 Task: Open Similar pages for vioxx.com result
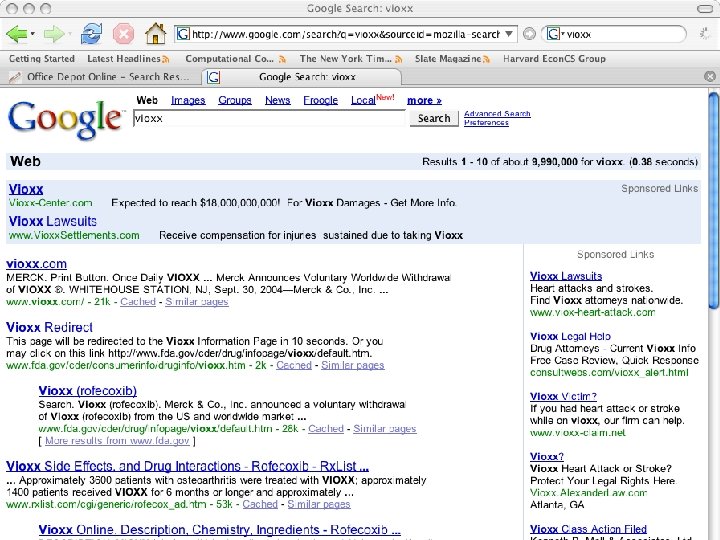(197, 302)
